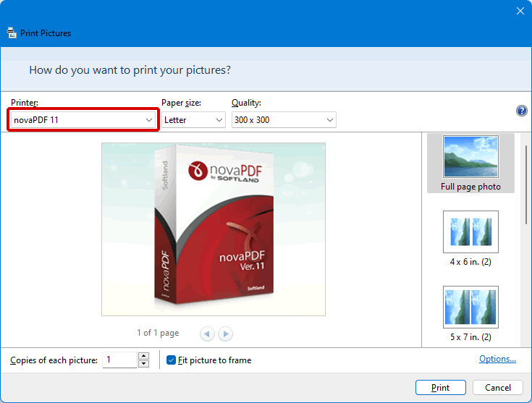Viewport: 532px width, 403px height.
Task: Click the novaPDF preview image
Action: 214,229
